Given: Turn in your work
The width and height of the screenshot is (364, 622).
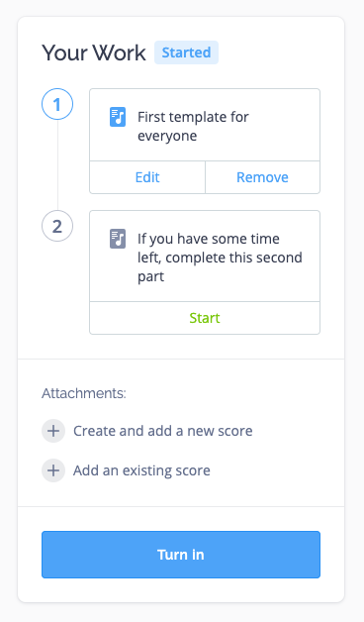Looking at the screenshot, I should tap(181, 555).
